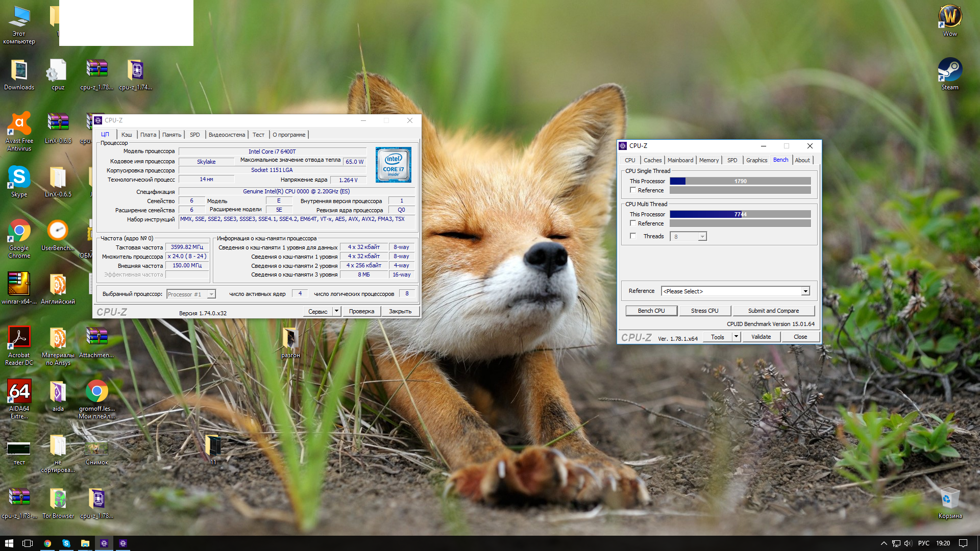Expand the Сервис dropdown arrow
This screenshot has width=980, height=551.
tap(336, 311)
